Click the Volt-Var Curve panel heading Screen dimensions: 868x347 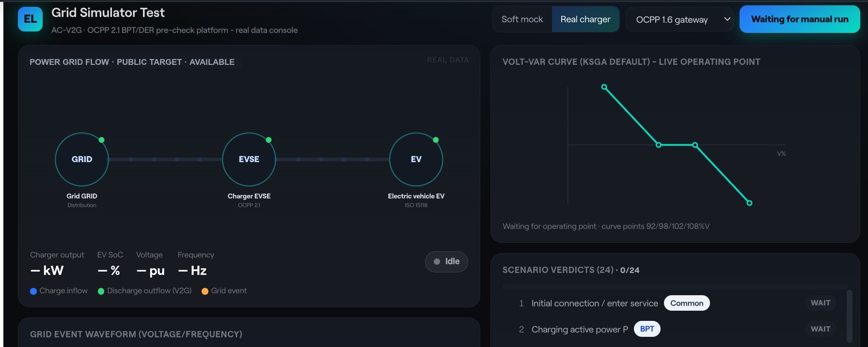pyautogui.click(x=631, y=62)
